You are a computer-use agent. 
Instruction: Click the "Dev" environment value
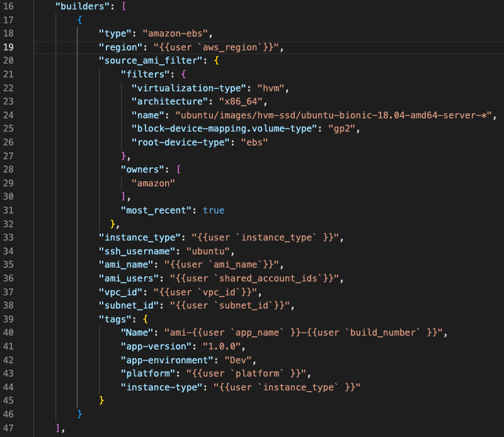coord(238,360)
